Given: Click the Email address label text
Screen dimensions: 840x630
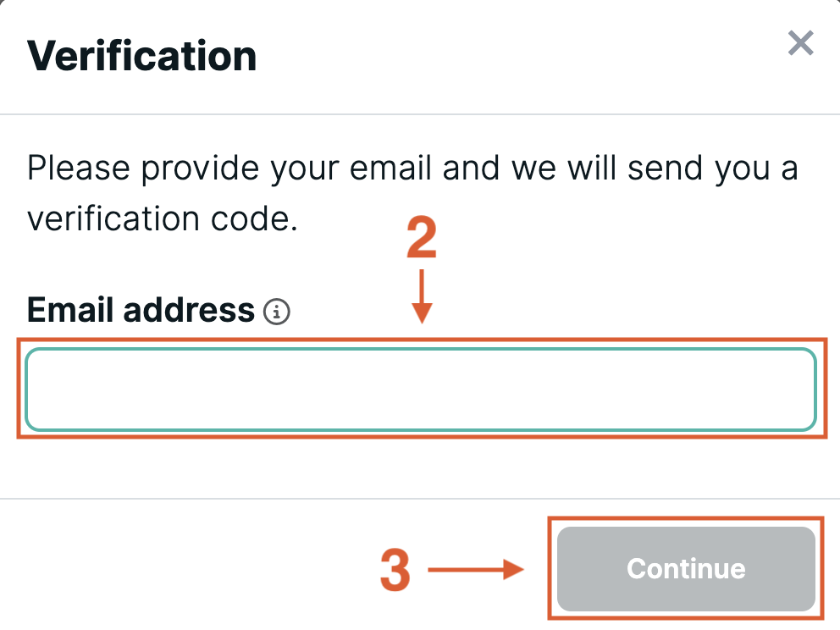Looking at the screenshot, I should point(140,310).
